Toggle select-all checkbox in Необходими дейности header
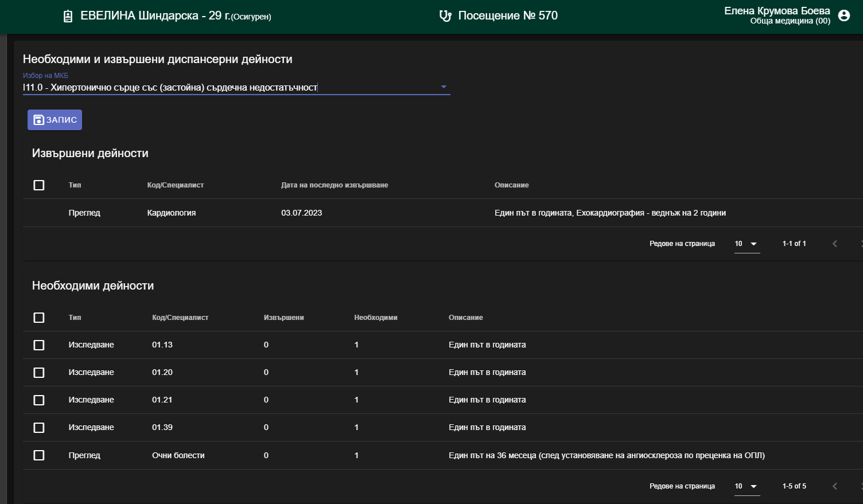The height and width of the screenshot is (504, 863). pyautogui.click(x=39, y=318)
